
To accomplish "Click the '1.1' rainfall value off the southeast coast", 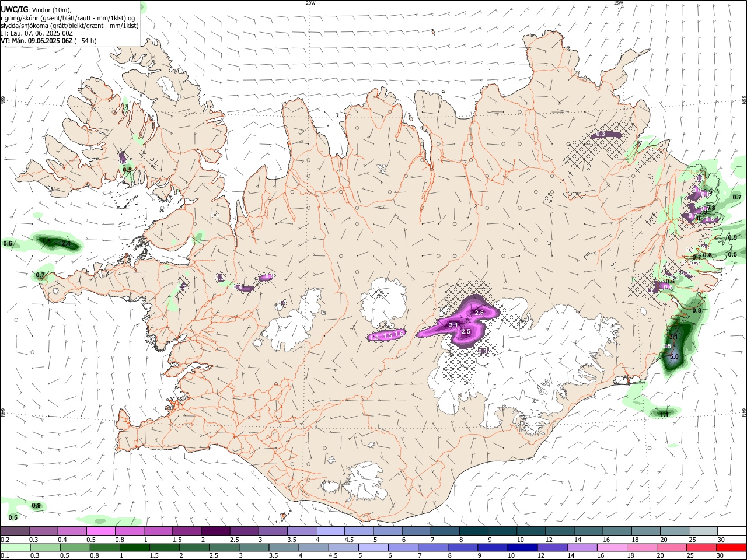I will point(664,414).
